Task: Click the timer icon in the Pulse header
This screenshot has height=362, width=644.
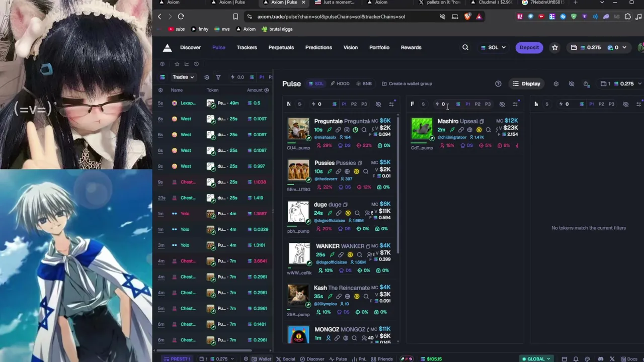Action: pos(586,84)
